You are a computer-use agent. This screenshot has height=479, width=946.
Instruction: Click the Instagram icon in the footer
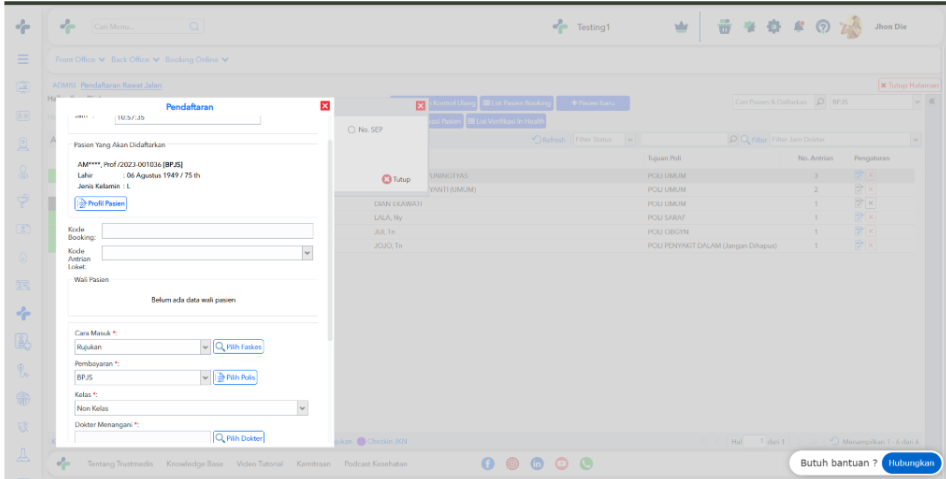coord(512,463)
